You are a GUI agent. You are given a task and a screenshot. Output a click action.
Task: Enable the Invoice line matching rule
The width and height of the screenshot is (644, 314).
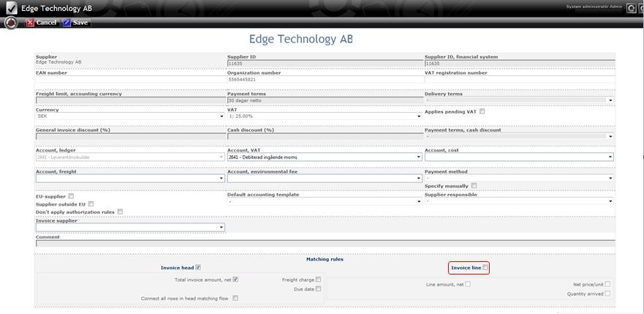(485, 268)
